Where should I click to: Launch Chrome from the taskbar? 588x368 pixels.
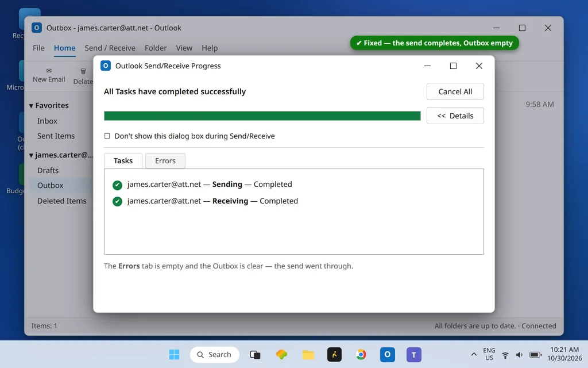[x=361, y=354]
